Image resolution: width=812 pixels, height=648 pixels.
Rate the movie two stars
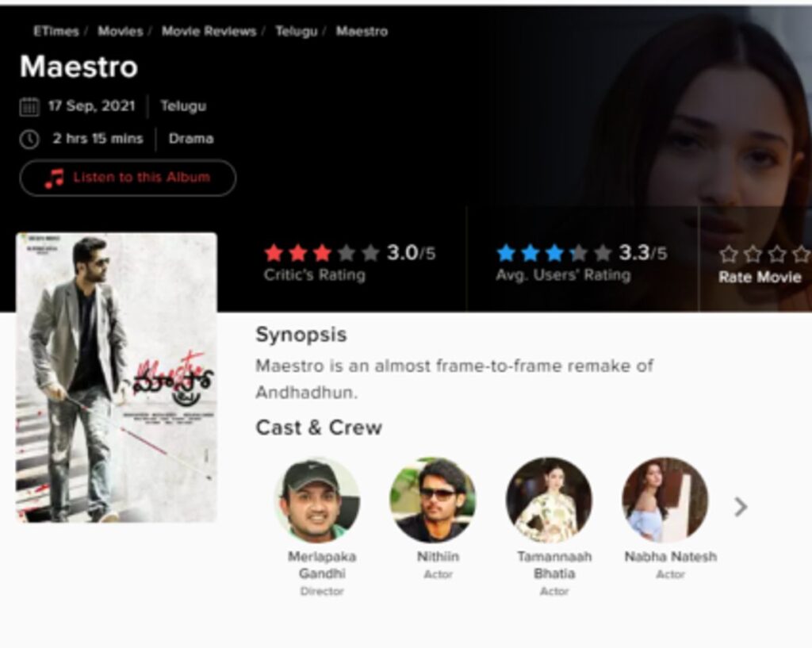pos(753,255)
